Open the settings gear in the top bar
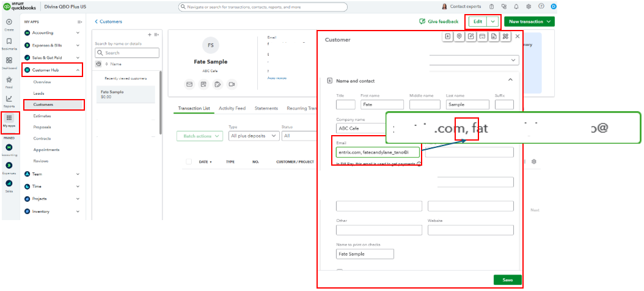The height and width of the screenshot is (291, 644). (x=529, y=7)
